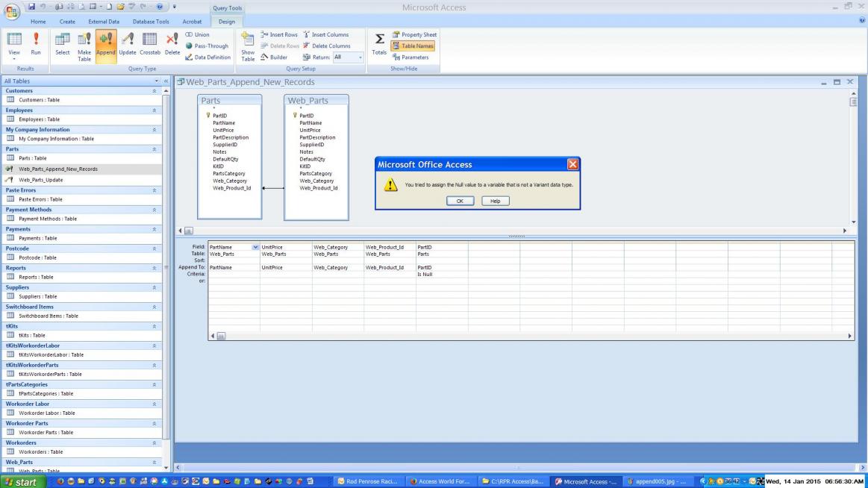Image resolution: width=868 pixels, height=488 pixels.
Task: Open the Return value dropdown
Action: (x=360, y=57)
